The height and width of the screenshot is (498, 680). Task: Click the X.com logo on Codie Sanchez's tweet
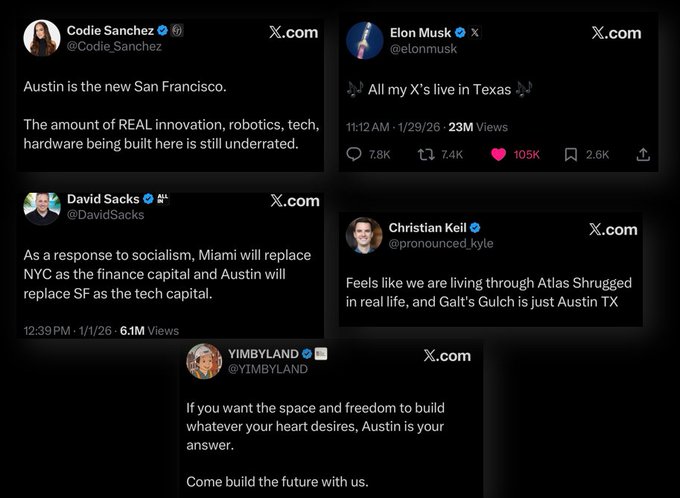pos(294,32)
